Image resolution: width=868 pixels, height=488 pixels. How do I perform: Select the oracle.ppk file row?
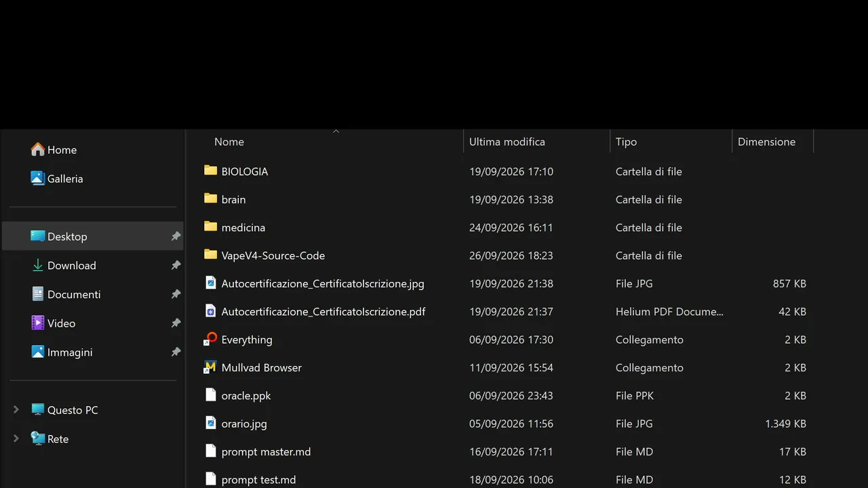coord(505,395)
